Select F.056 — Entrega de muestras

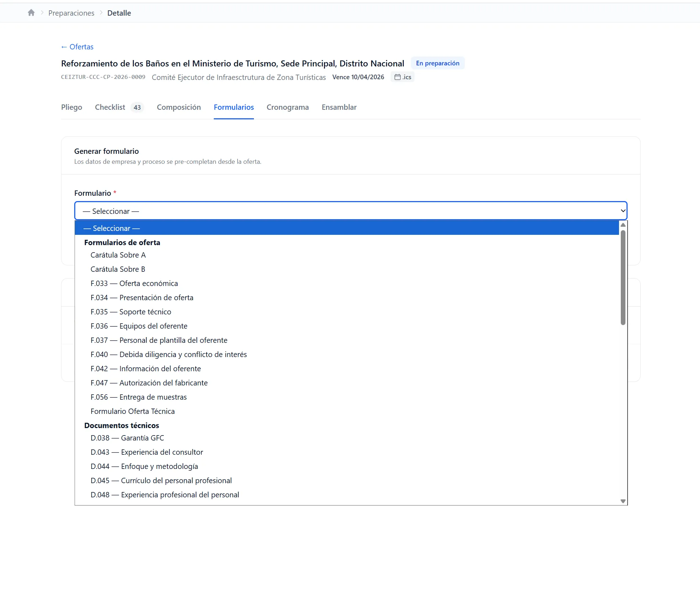point(347,397)
